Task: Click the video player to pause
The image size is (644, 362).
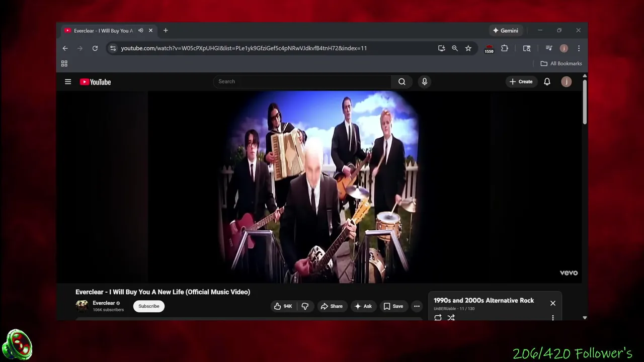Action: 319,187
